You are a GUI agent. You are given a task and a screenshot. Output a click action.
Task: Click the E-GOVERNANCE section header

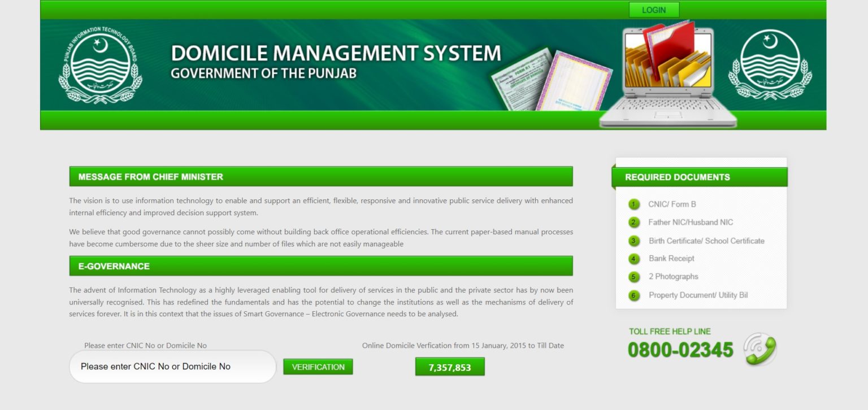(320, 265)
